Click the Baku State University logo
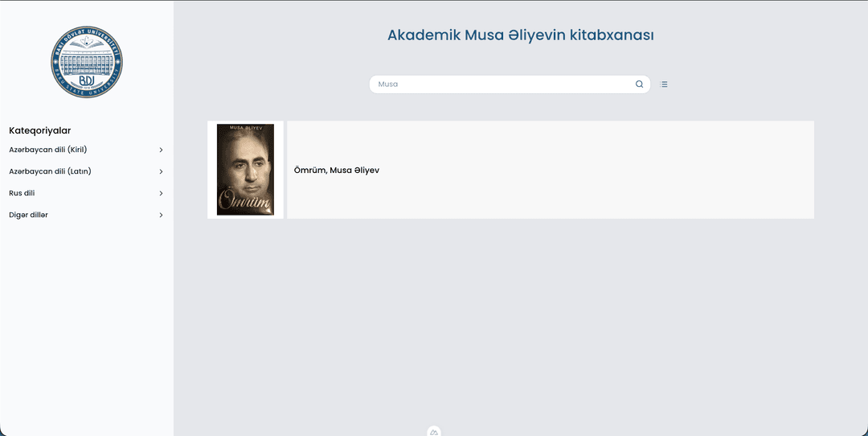This screenshot has width=868, height=436. click(x=87, y=61)
